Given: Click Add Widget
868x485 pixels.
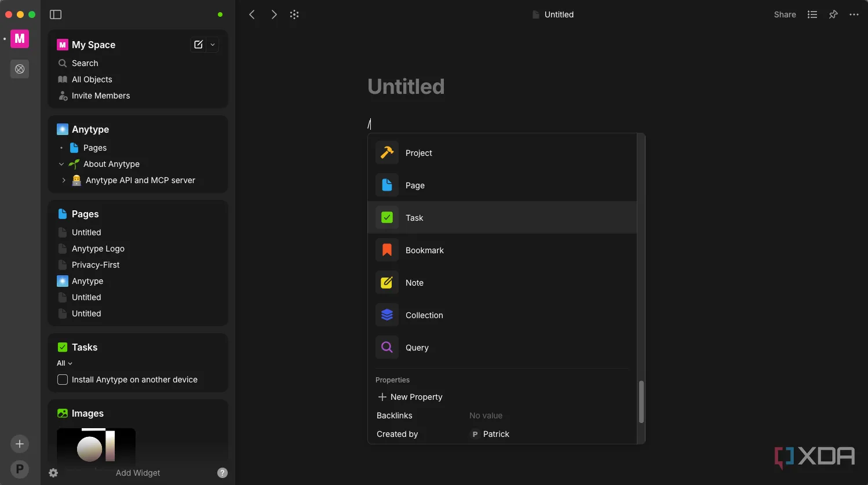Looking at the screenshot, I should pos(138,473).
